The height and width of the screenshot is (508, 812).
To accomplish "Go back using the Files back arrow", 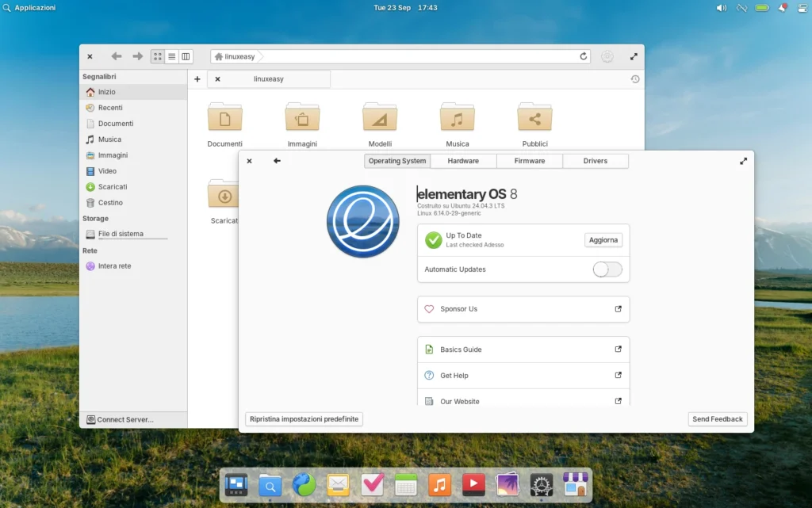I will [x=116, y=56].
